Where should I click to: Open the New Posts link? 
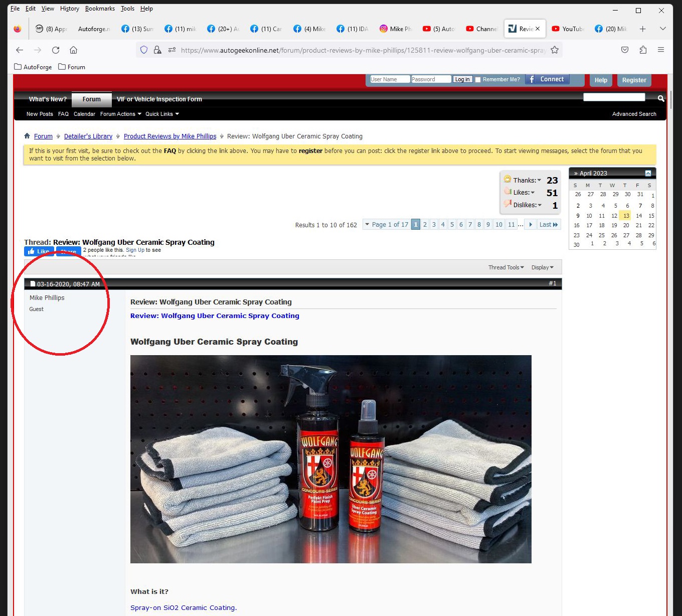click(40, 114)
